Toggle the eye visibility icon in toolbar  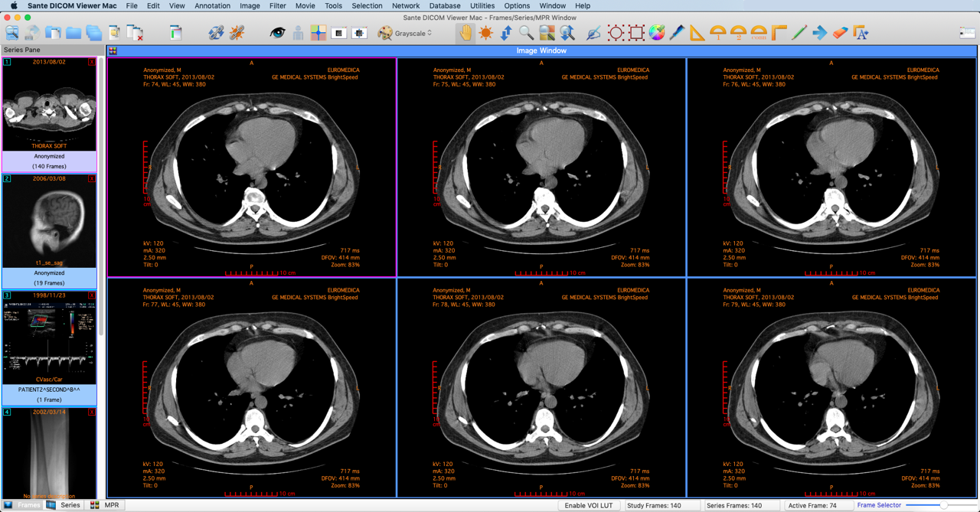point(277,33)
